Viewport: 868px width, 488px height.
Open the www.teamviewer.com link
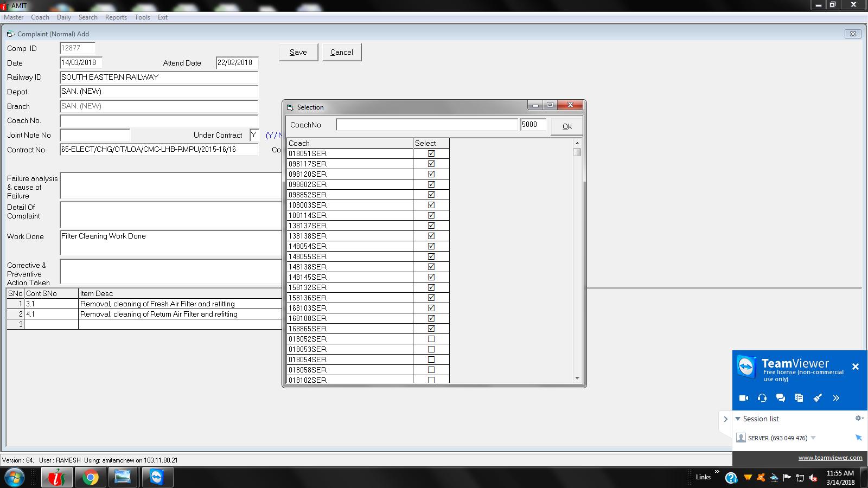click(x=830, y=458)
